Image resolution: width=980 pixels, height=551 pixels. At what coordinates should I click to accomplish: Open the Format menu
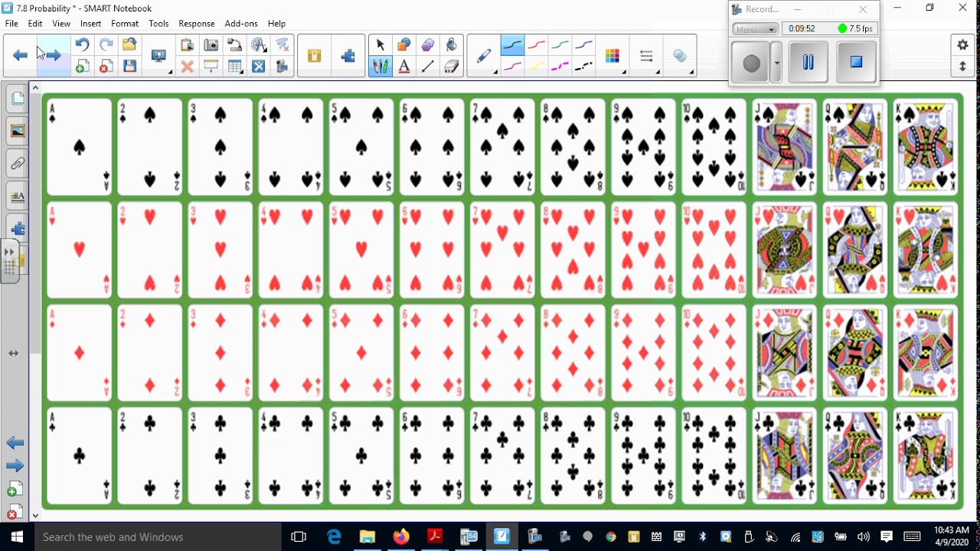click(125, 24)
